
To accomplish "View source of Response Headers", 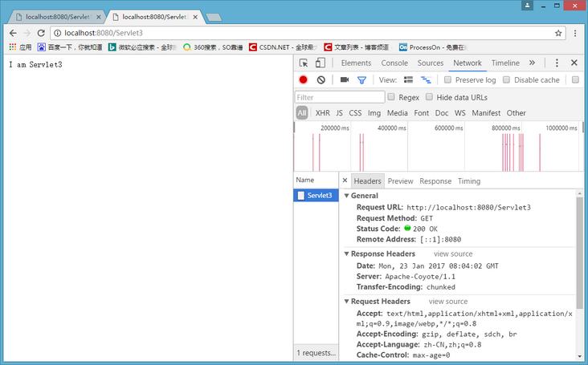I will (453, 253).
